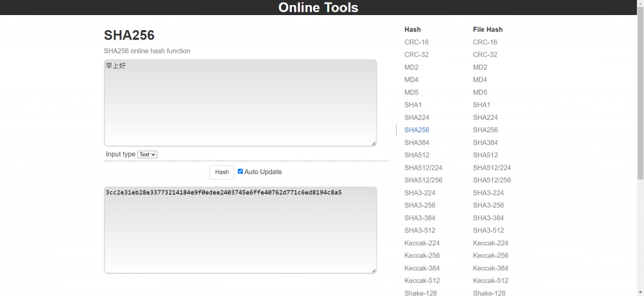Open CRC-32 in Hash column

pyautogui.click(x=416, y=55)
